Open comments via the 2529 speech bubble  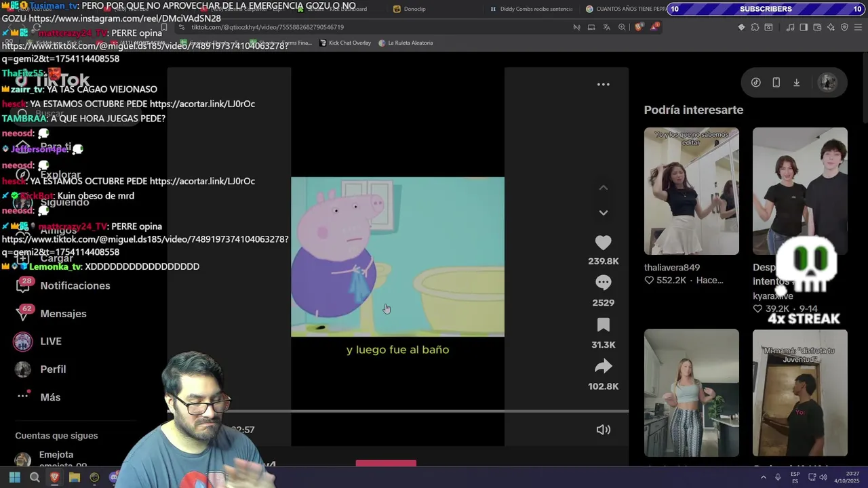click(603, 282)
